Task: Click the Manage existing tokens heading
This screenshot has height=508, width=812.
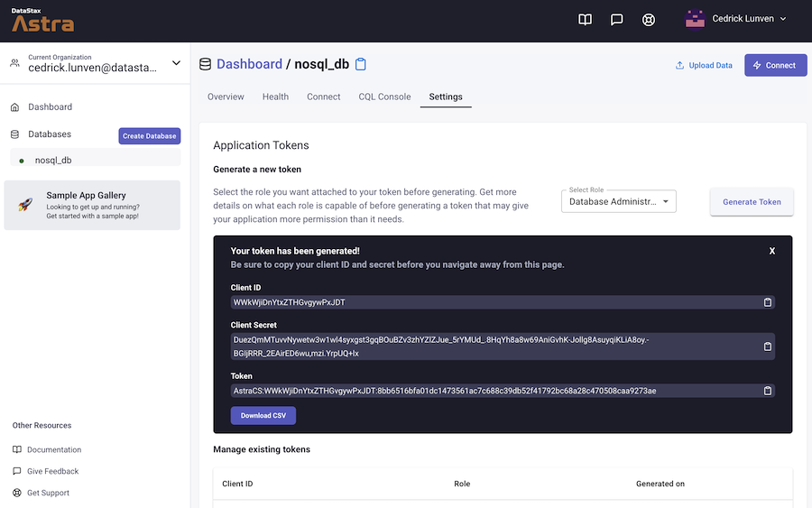Action: 262,449
